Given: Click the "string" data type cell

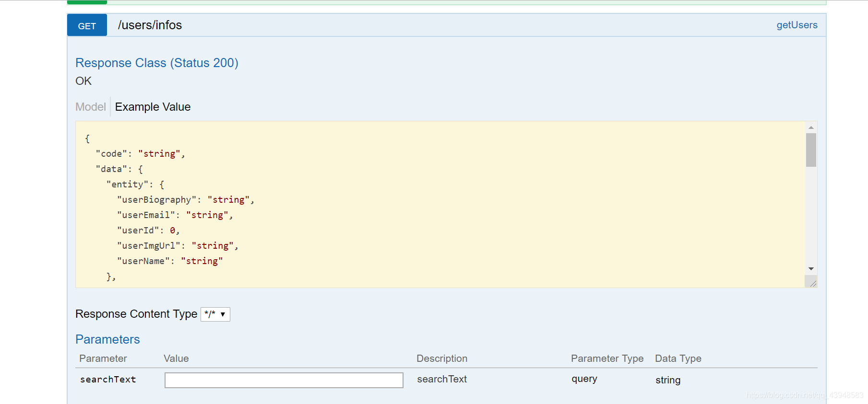Looking at the screenshot, I should pyautogui.click(x=668, y=380).
